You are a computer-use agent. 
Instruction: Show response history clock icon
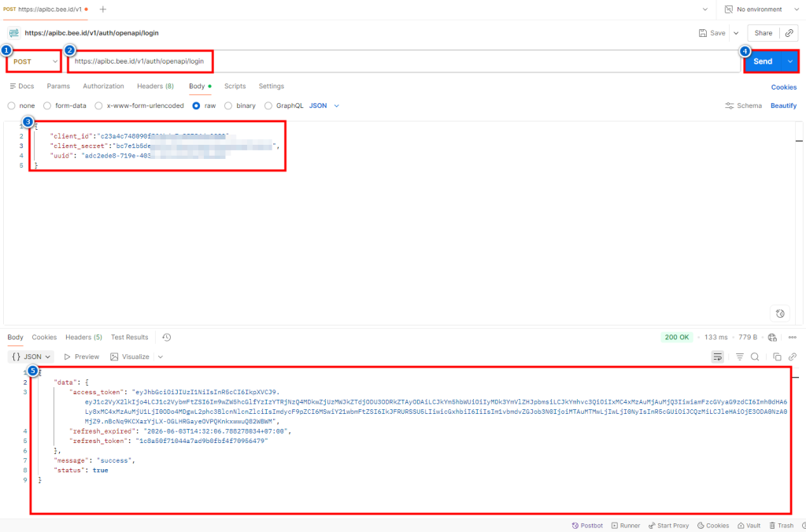(167, 337)
